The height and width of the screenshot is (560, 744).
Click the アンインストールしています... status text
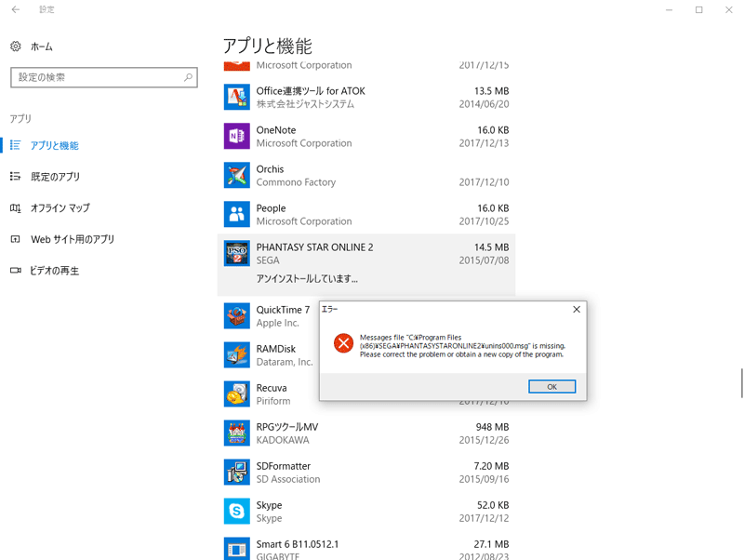point(307,278)
